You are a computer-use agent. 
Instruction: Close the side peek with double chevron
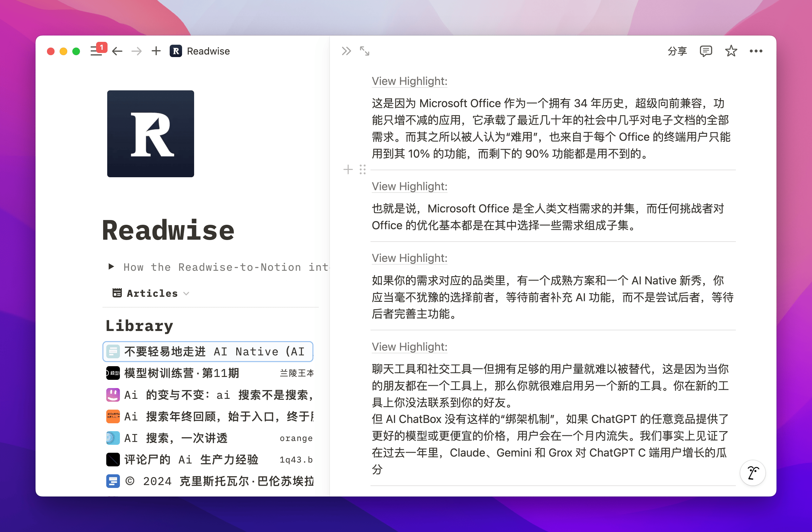tap(346, 51)
